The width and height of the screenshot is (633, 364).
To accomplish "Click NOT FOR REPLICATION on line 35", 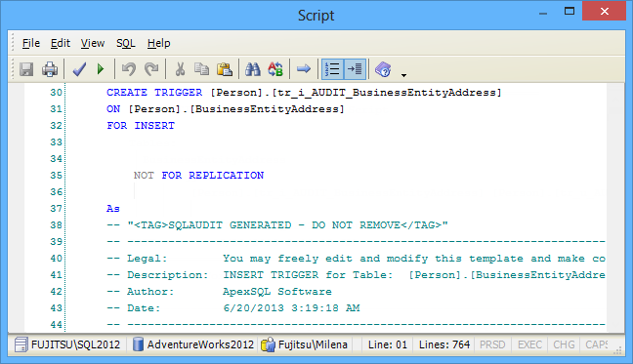I will (198, 176).
